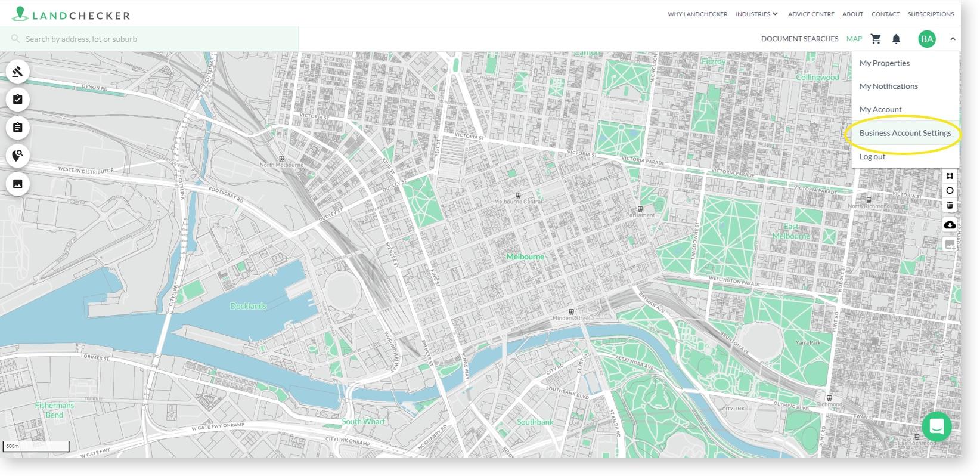Open My Account menu item

905,110
